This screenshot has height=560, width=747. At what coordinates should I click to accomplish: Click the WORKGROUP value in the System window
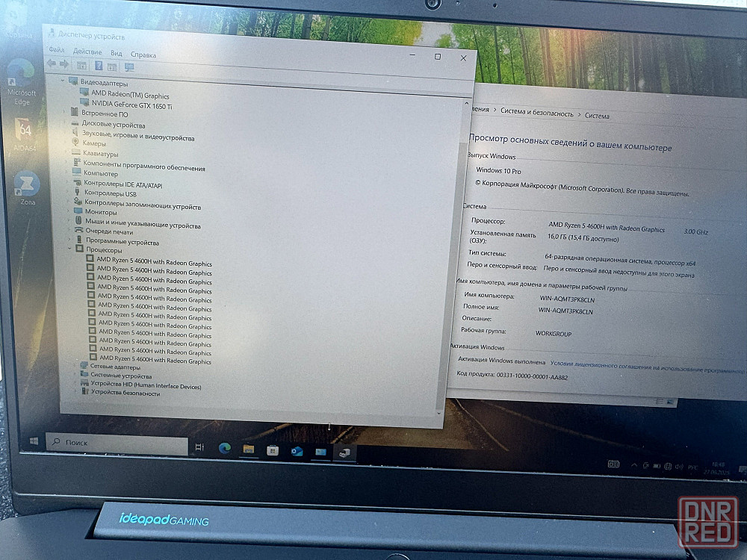click(x=554, y=333)
